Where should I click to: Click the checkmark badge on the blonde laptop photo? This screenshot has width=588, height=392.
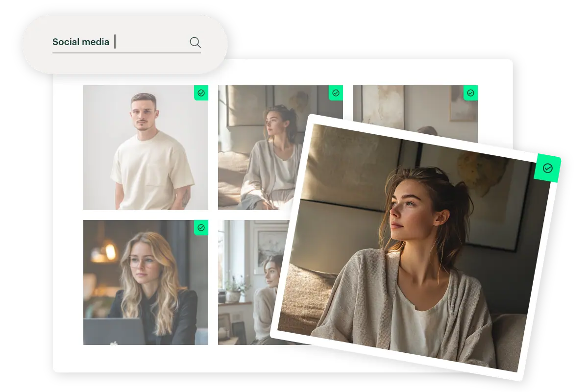(x=201, y=228)
